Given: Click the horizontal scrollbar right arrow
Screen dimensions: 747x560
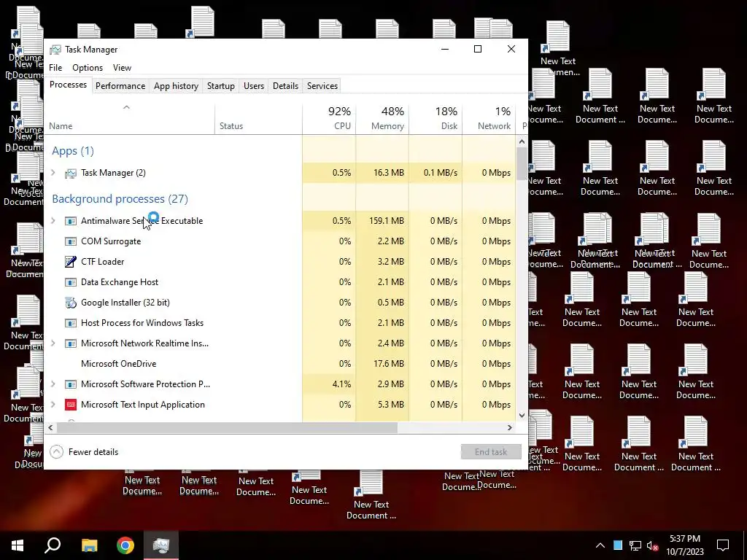Looking at the screenshot, I should click(509, 427).
